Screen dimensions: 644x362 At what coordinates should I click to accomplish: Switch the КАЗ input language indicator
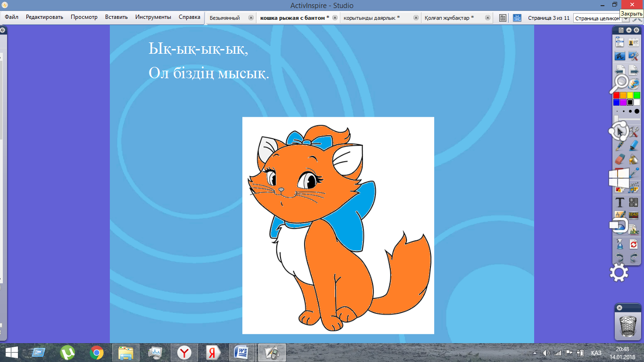[x=596, y=353]
